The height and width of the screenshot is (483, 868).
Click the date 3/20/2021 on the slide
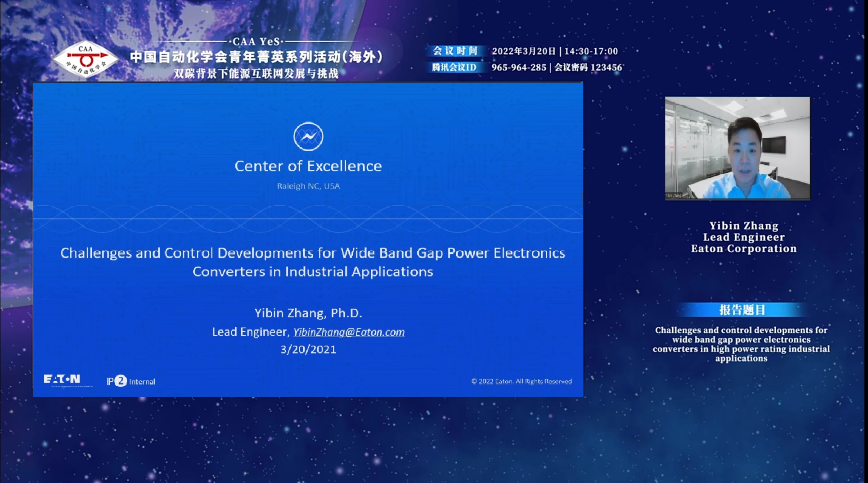click(308, 350)
